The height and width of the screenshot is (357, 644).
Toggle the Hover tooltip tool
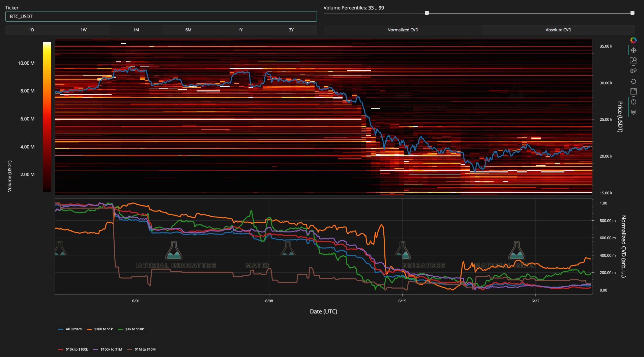point(634,112)
